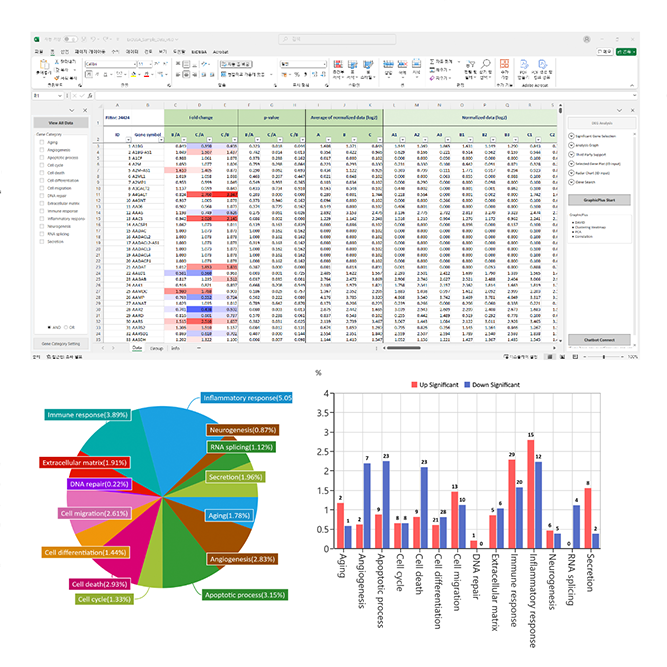667x667 pixels.
Task: Click the red font color icon
Action: tap(146, 74)
